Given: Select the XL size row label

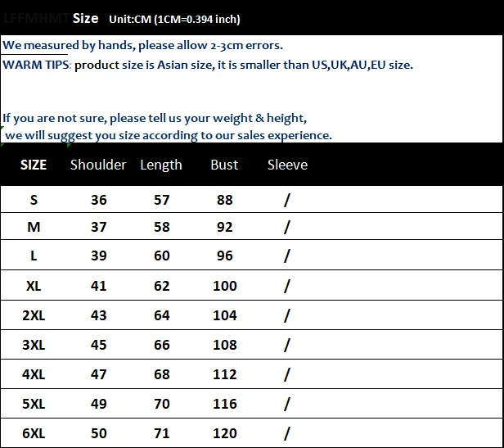Looking at the screenshot, I should pos(34,286).
